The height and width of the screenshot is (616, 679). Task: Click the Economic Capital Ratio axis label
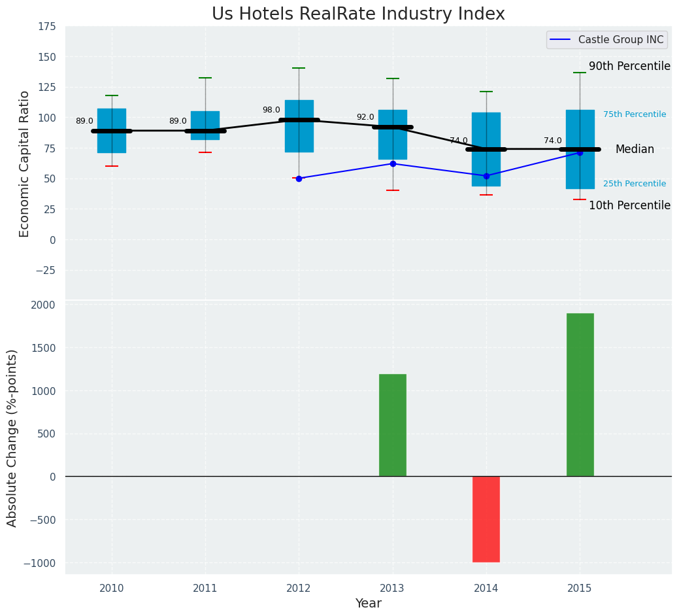25,163
